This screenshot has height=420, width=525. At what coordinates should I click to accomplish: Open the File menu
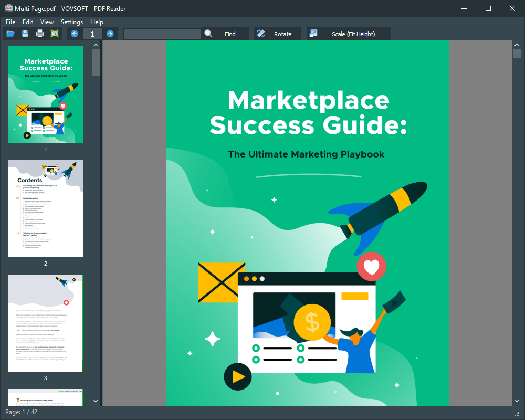pyautogui.click(x=10, y=22)
